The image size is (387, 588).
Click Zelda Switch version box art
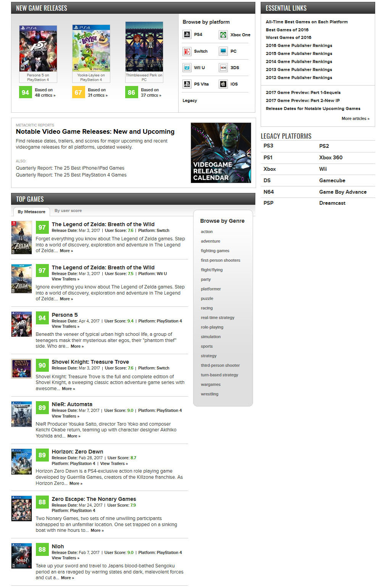[x=22, y=238]
